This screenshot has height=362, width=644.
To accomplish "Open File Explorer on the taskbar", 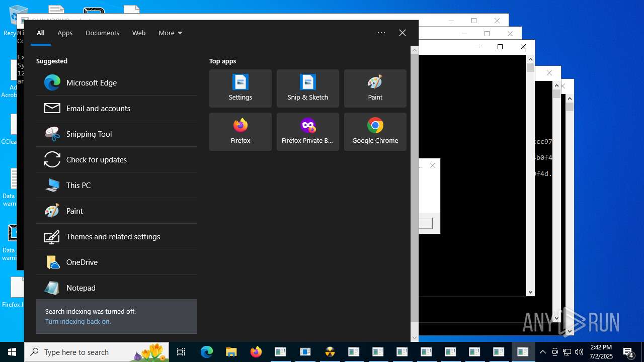I will click(x=231, y=352).
